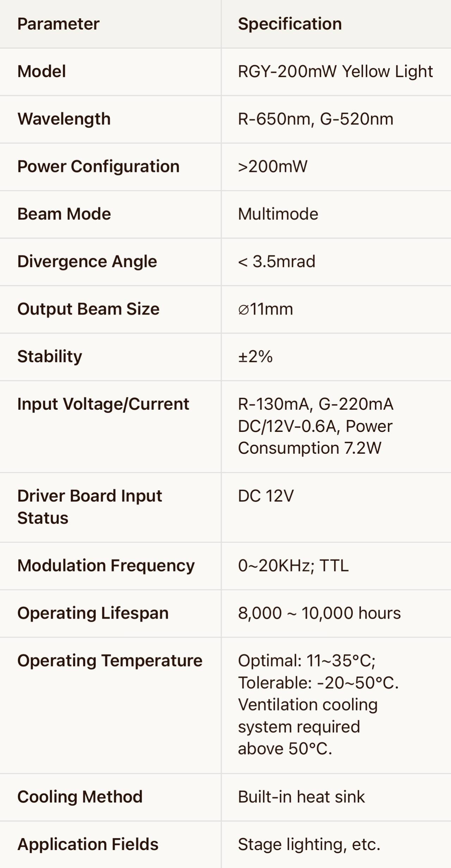Select the Model row label
The width and height of the screenshot is (451, 868).
point(42,72)
